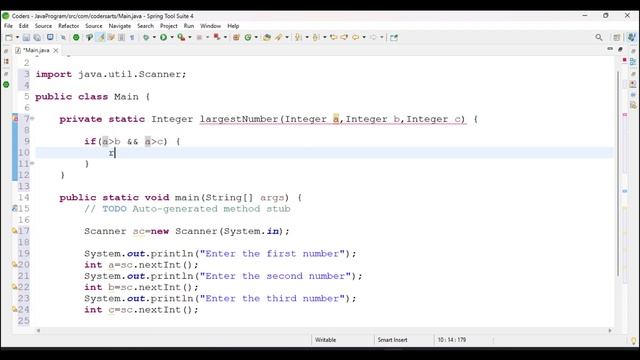Image resolution: width=640 pixels, height=360 pixels.
Task: Click the Previous Annotation icon
Action: tap(316, 38)
